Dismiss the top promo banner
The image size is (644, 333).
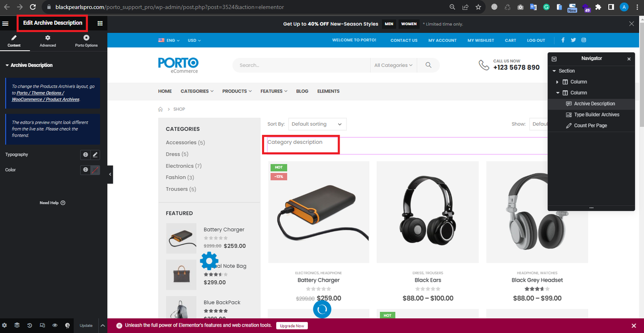point(632,24)
